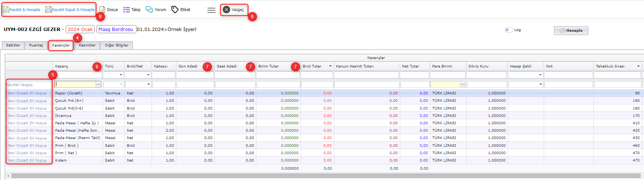This screenshot has height=180, width=644.
Task: Open the Brüt Tutar column header dropdown arrow
Action: 330,66
